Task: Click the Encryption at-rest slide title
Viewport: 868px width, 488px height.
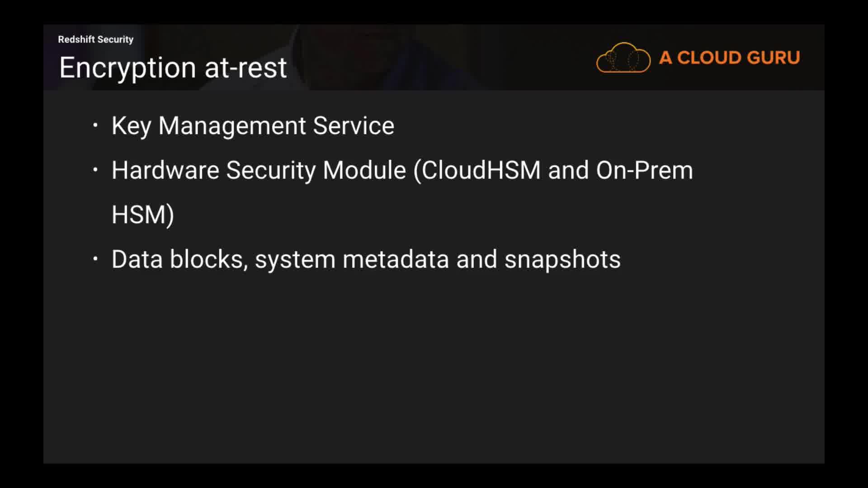Action: pyautogui.click(x=173, y=68)
